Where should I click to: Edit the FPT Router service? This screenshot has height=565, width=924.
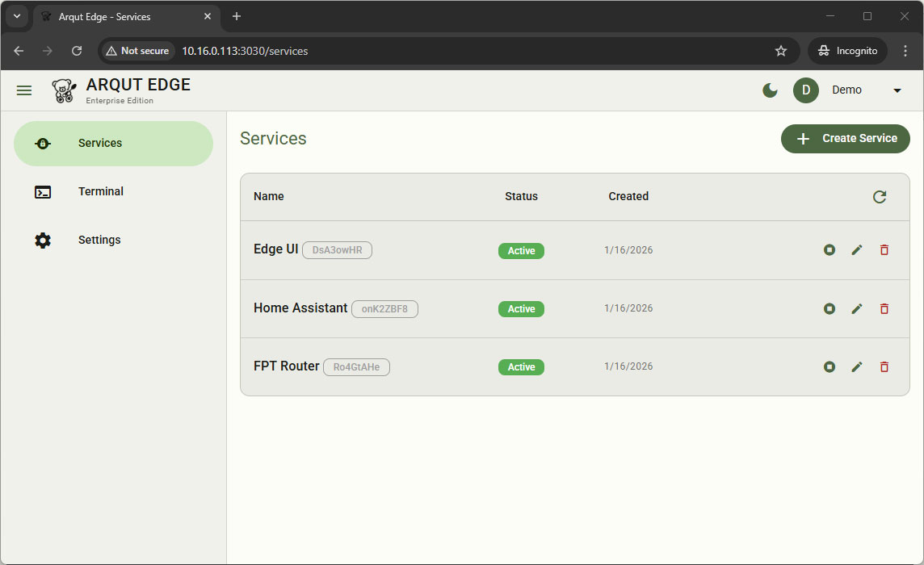coord(857,366)
